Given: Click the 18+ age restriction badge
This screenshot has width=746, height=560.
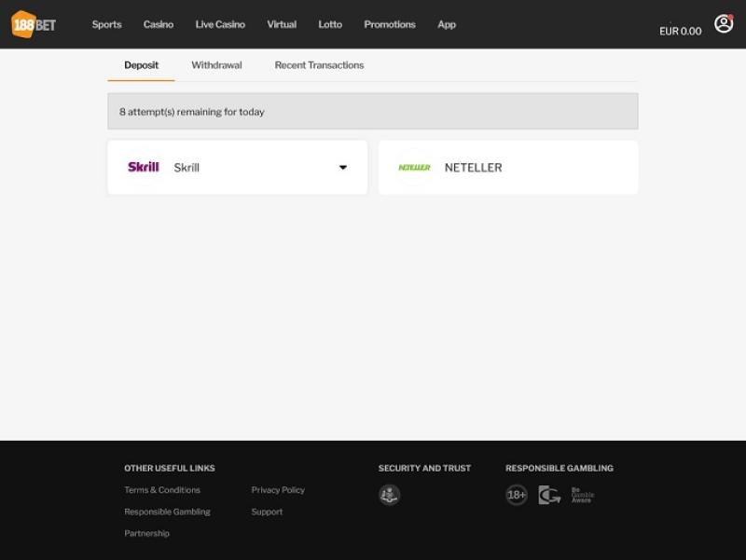Looking at the screenshot, I should point(517,496).
